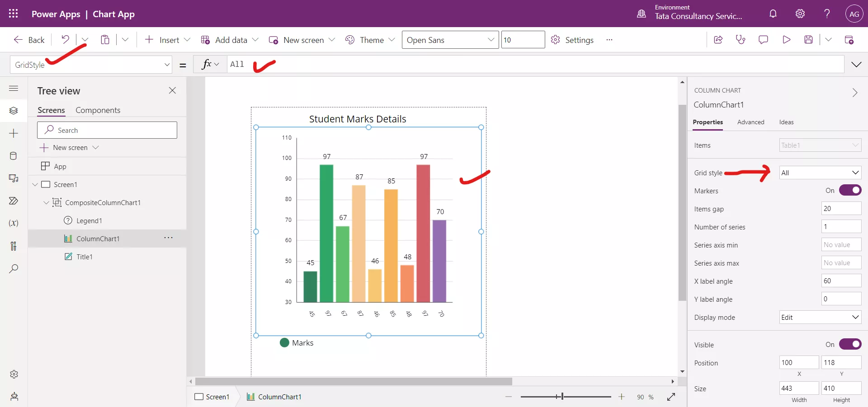
Task: Collapse the CompositeColumnChart1 tree node
Action: coord(46,202)
